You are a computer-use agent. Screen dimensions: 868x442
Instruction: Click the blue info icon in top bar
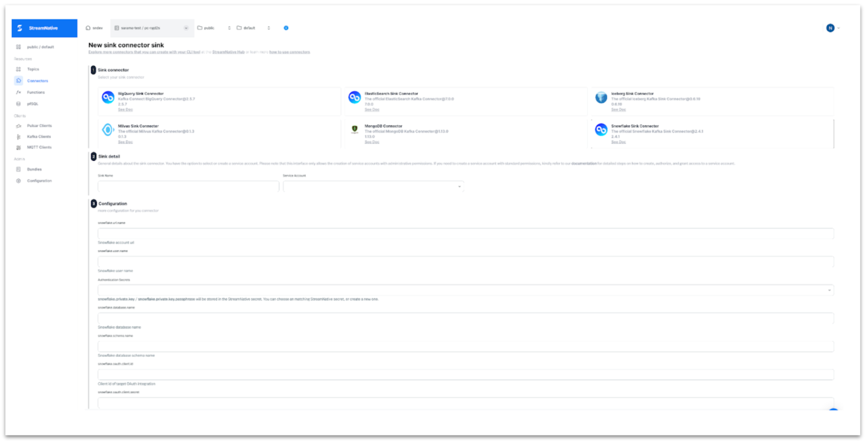coord(286,28)
